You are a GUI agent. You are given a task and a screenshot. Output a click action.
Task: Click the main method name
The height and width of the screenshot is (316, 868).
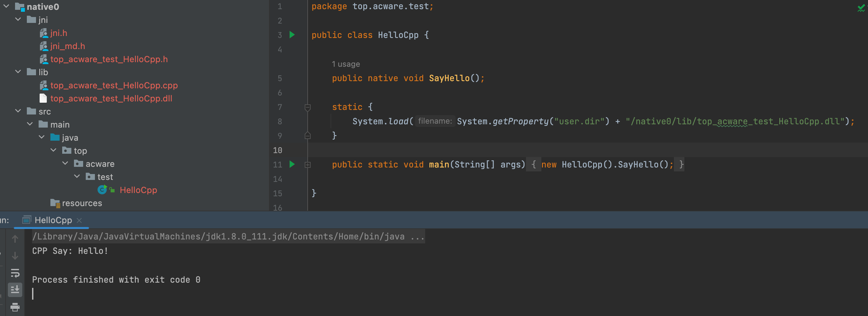click(439, 165)
